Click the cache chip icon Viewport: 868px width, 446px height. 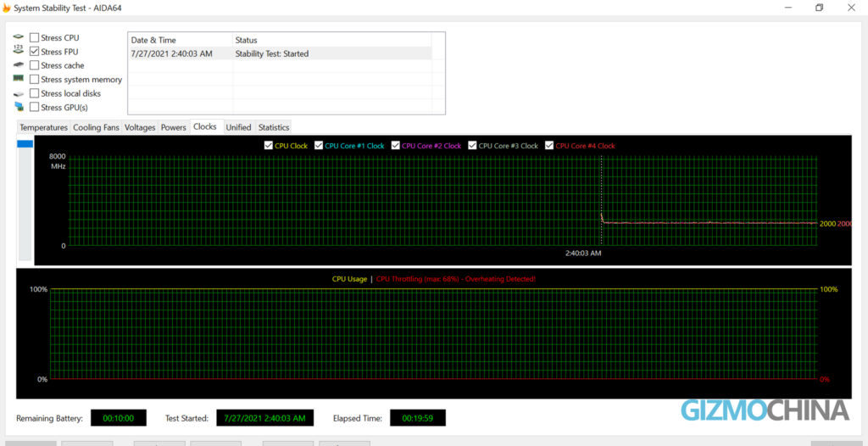click(x=19, y=64)
